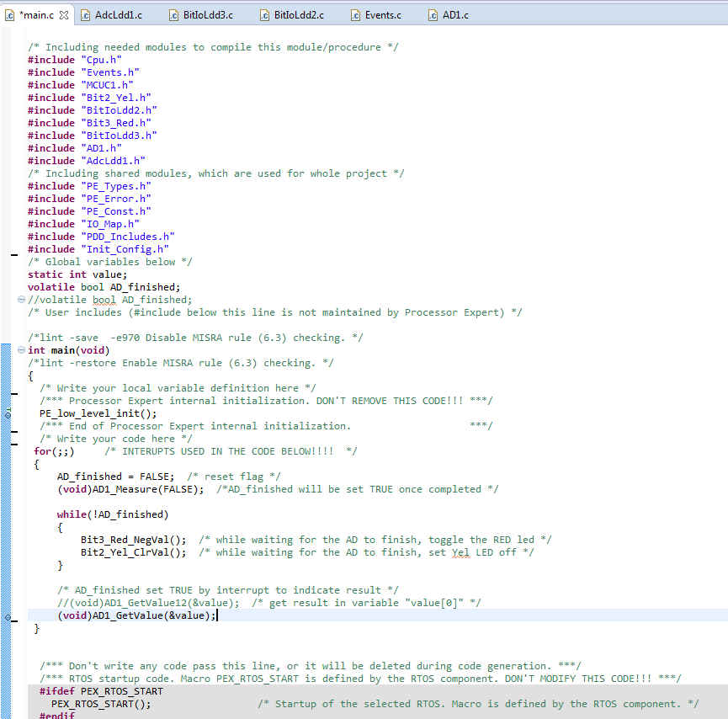Click the #include "BitIoLdd3.h" line
This screenshot has width=728, height=719.
point(93,136)
